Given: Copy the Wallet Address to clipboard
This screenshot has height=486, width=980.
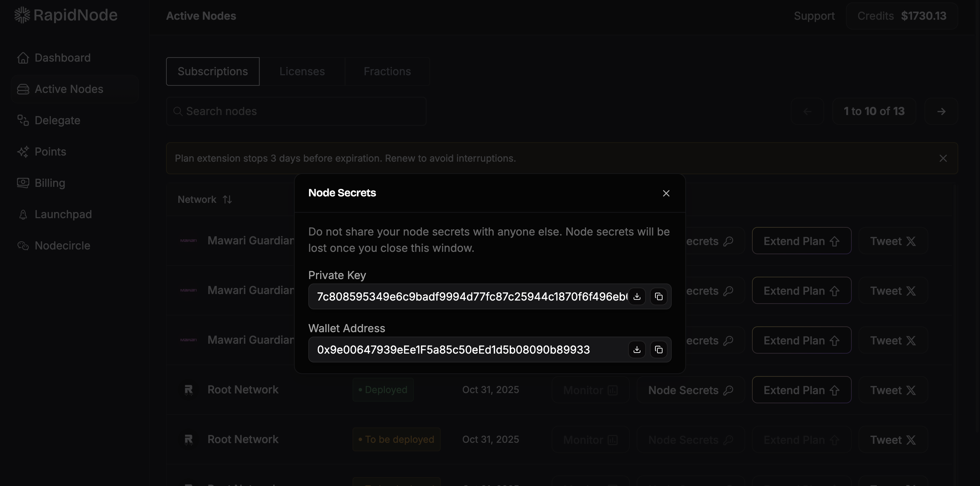Looking at the screenshot, I should coord(658,350).
